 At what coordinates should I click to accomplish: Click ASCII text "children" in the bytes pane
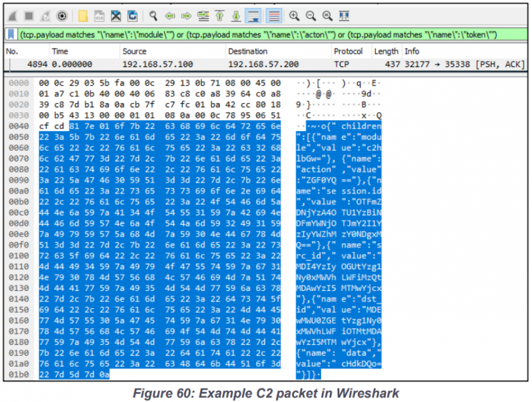pos(361,126)
